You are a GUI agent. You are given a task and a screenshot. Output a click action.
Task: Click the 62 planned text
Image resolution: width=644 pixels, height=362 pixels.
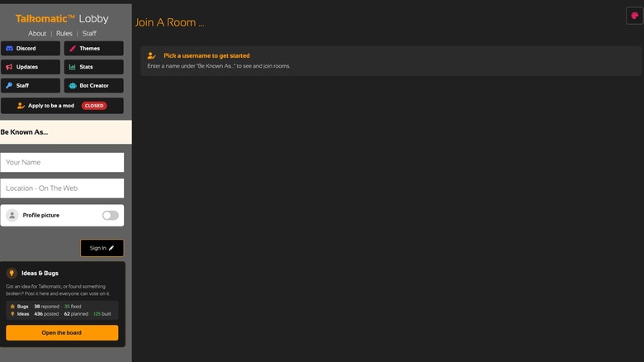pyautogui.click(x=76, y=314)
